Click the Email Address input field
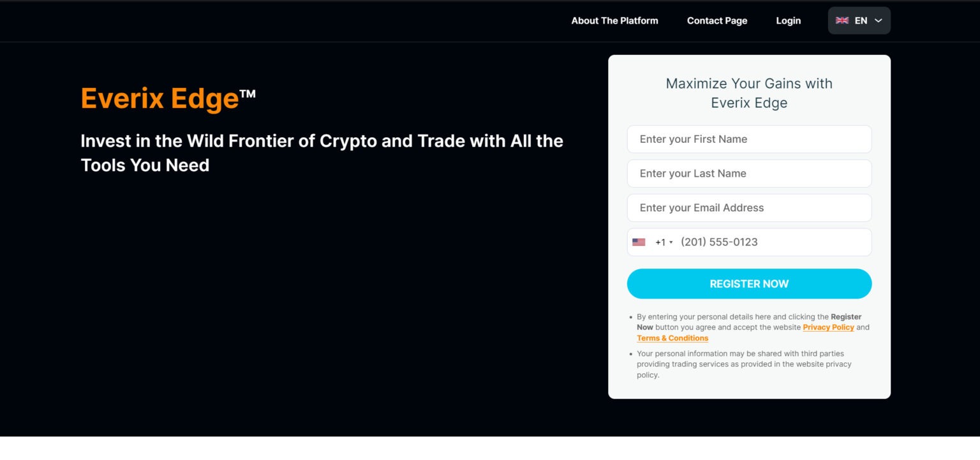The height and width of the screenshot is (460, 980). (x=749, y=207)
